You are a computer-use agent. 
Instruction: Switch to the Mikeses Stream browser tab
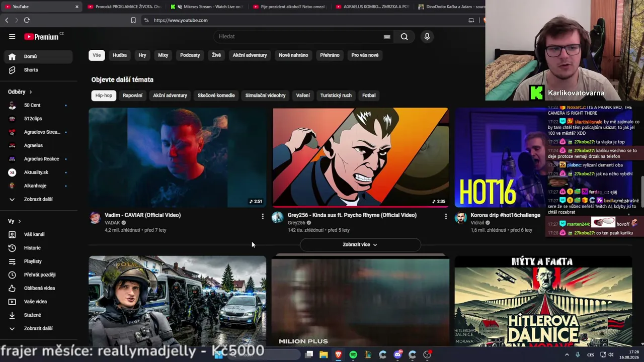(206, 7)
